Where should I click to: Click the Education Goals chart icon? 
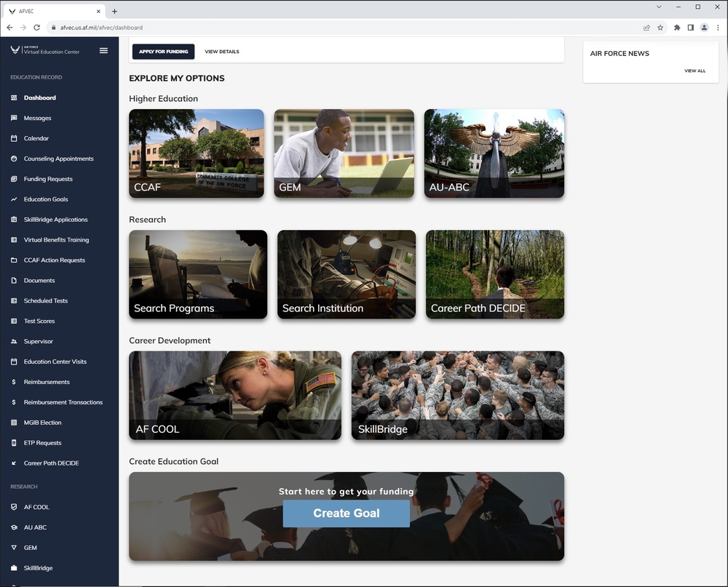tap(14, 199)
